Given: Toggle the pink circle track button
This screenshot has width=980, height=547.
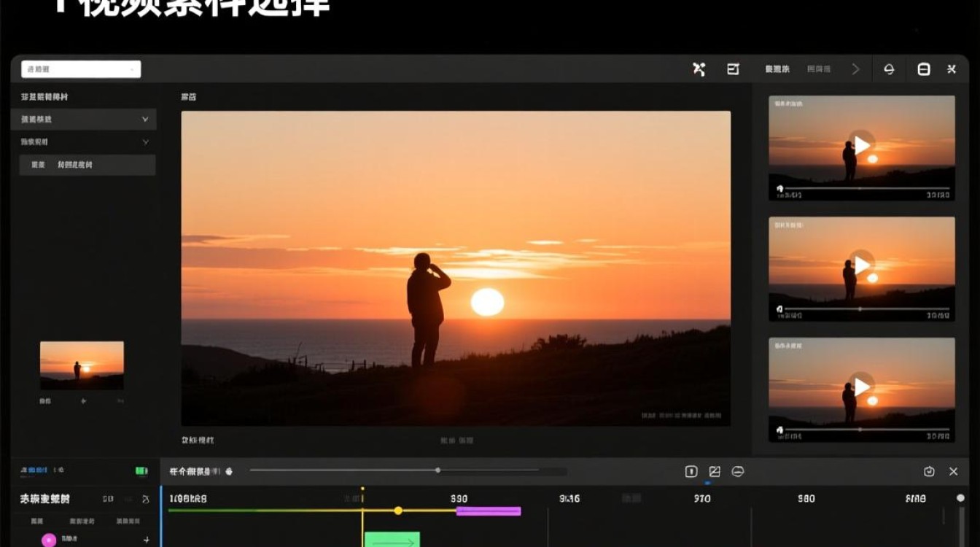Looking at the screenshot, I should [x=49, y=540].
